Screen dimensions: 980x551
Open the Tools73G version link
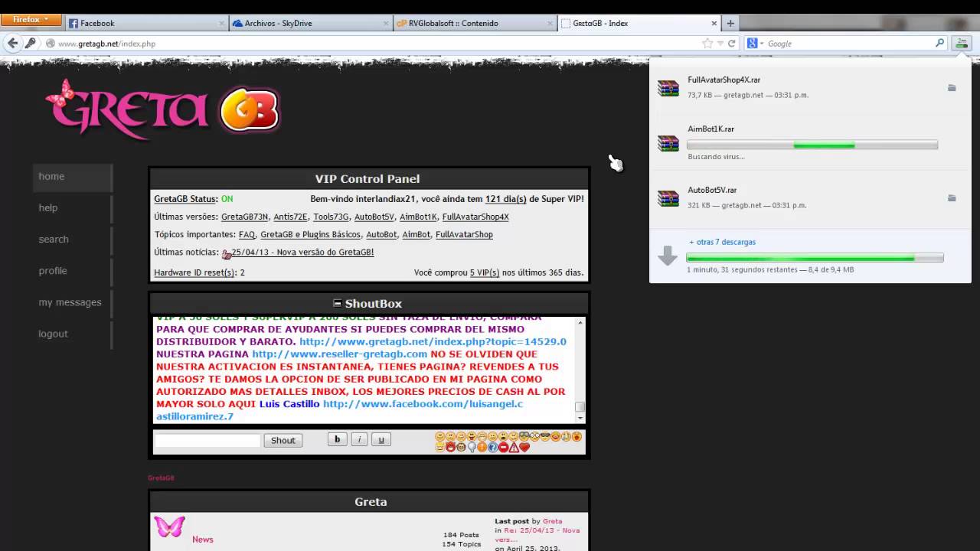[331, 217]
